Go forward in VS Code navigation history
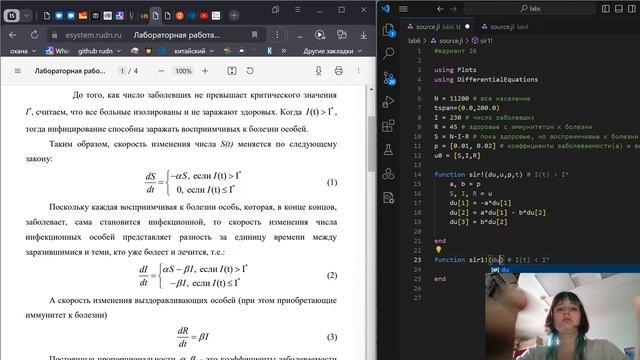This screenshot has width=640, height=360. coord(453,9)
